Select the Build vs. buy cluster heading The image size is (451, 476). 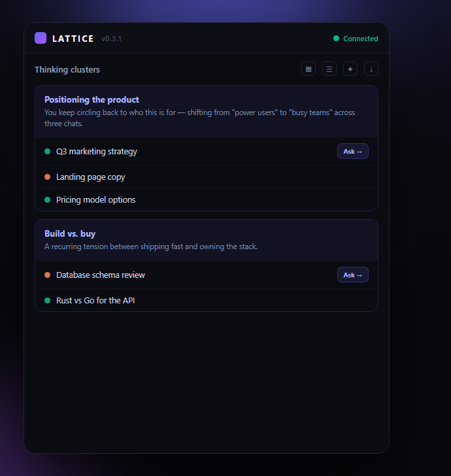tap(70, 233)
